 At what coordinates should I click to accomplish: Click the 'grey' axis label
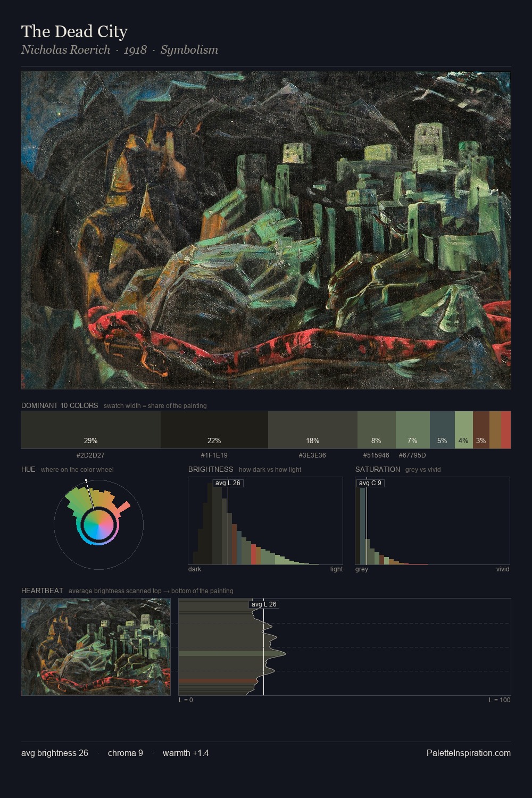tap(362, 569)
